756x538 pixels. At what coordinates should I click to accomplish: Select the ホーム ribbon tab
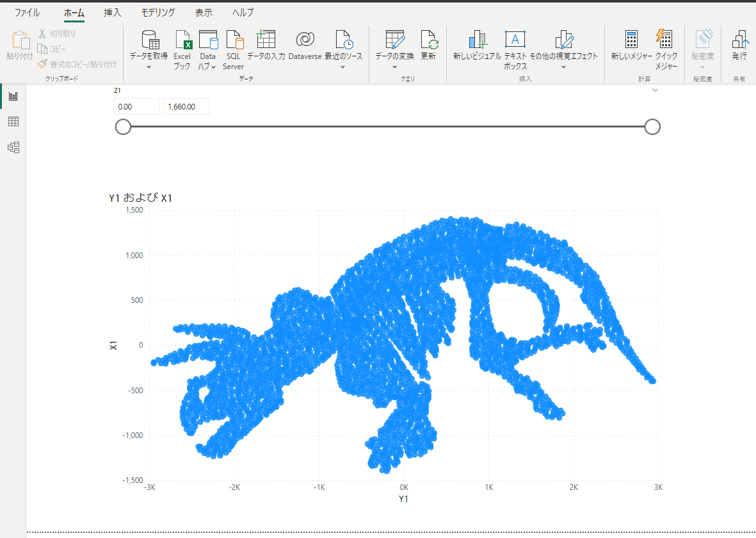click(74, 13)
